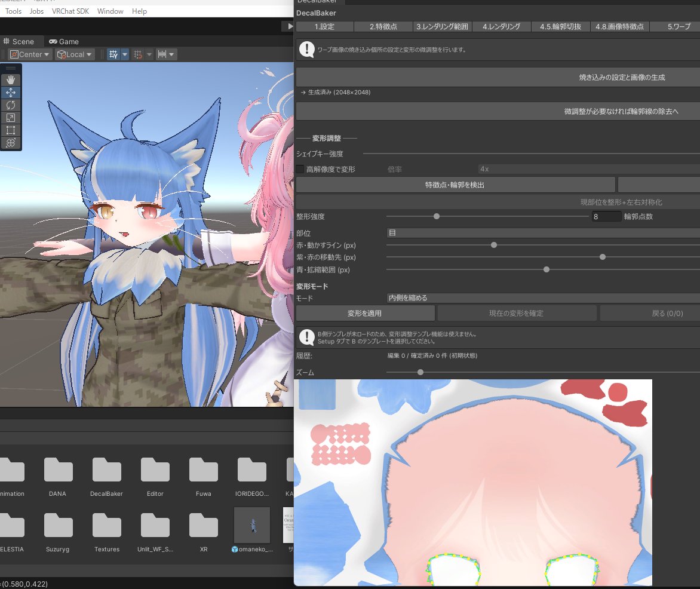Click the 変形を適用 button
Viewport: 700px width, 589px height.
tap(365, 314)
